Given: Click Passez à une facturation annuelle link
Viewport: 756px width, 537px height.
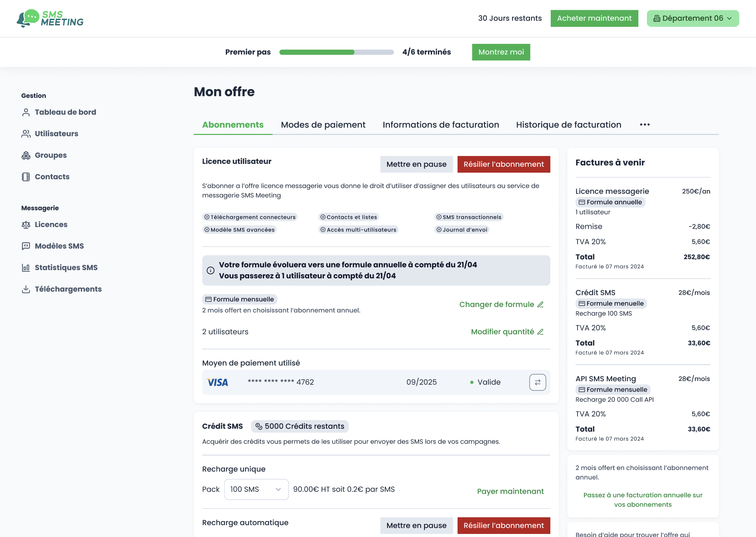Looking at the screenshot, I should pos(643,500).
